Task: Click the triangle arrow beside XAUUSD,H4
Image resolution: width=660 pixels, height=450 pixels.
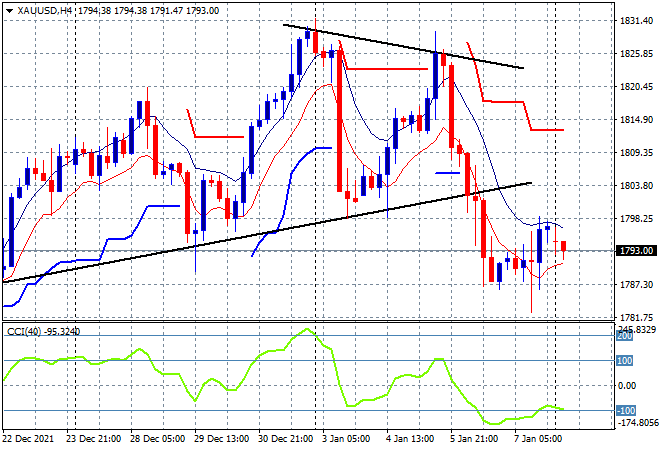Action: point(10,11)
